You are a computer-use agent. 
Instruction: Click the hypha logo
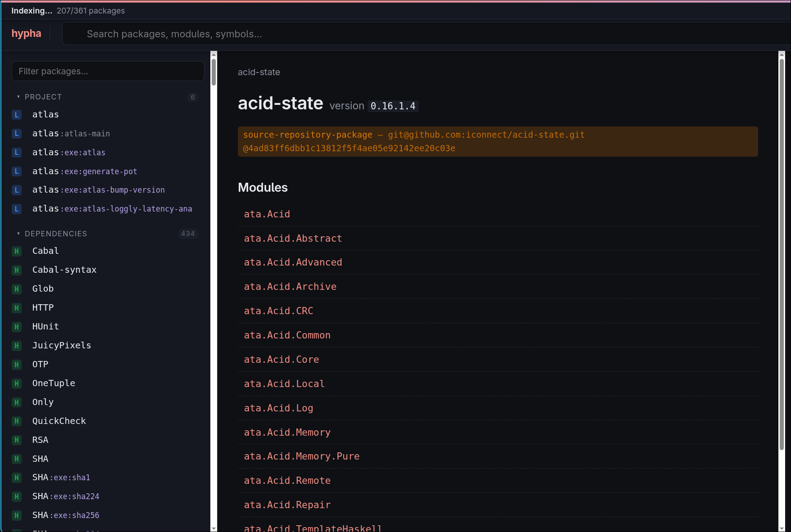26,34
